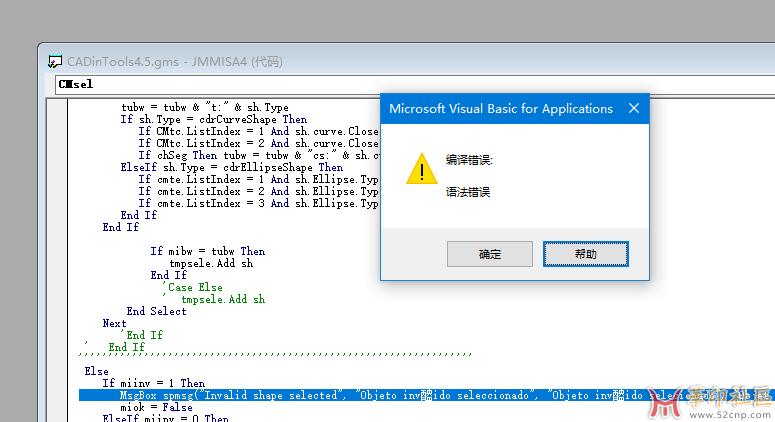Click the code window icon beside CADinTools4.5.gms
775x422 pixels.
coord(54,62)
